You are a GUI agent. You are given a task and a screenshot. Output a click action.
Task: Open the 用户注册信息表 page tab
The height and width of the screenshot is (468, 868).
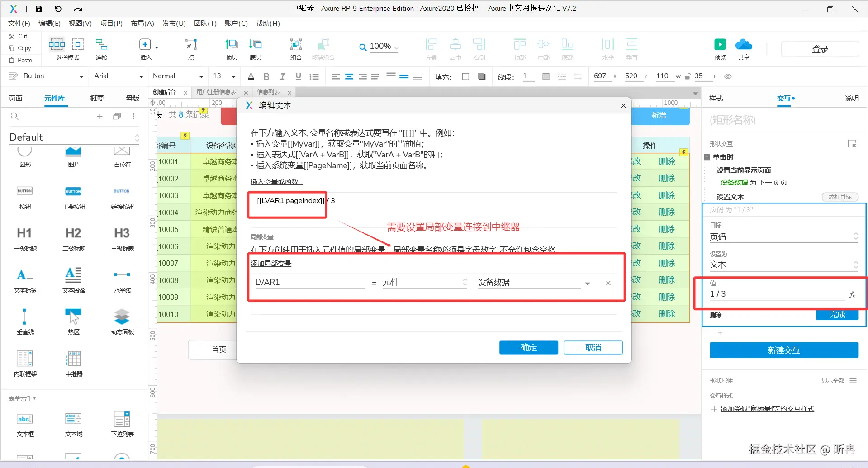click(217, 92)
